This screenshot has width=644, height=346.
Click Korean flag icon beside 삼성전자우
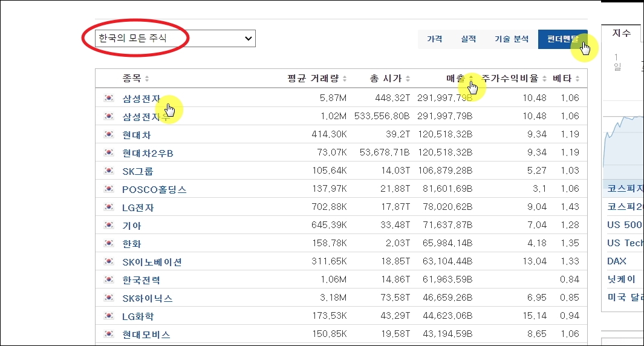pyautogui.click(x=109, y=116)
